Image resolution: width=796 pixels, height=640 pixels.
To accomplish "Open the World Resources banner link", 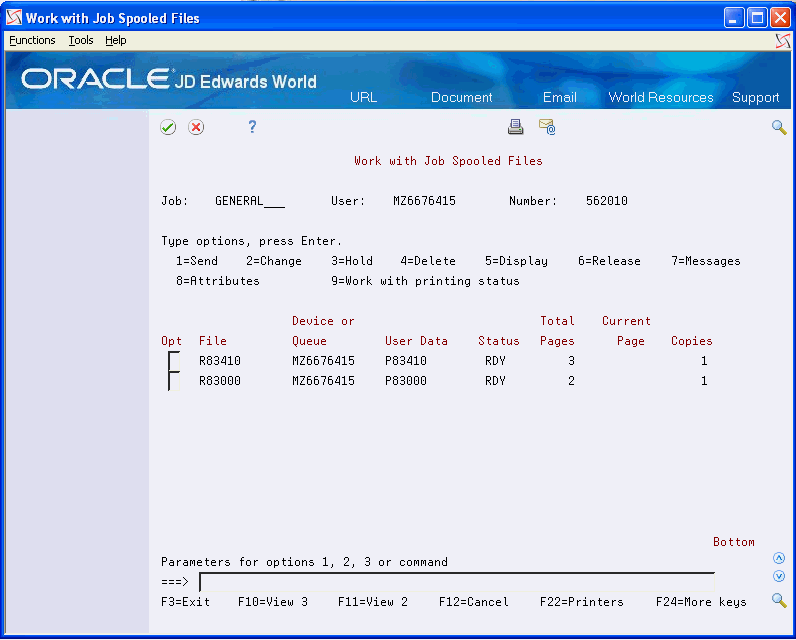I will [x=661, y=97].
